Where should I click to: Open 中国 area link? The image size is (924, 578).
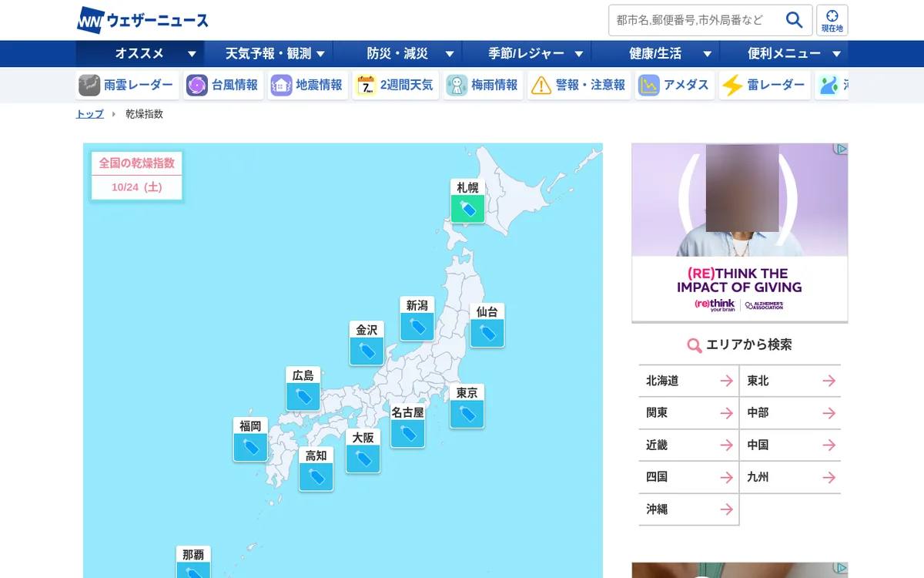(791, 445)
